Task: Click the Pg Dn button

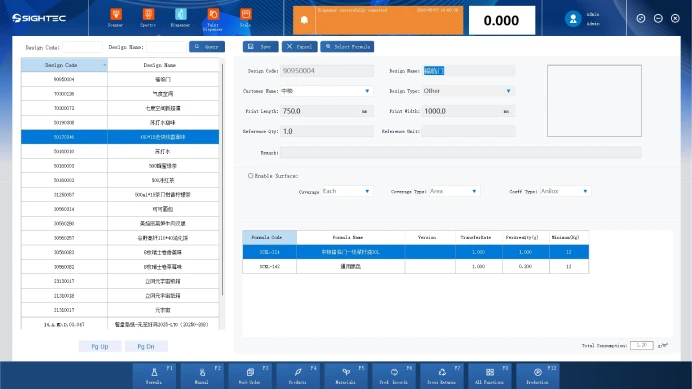Action: tap(146, 346)
